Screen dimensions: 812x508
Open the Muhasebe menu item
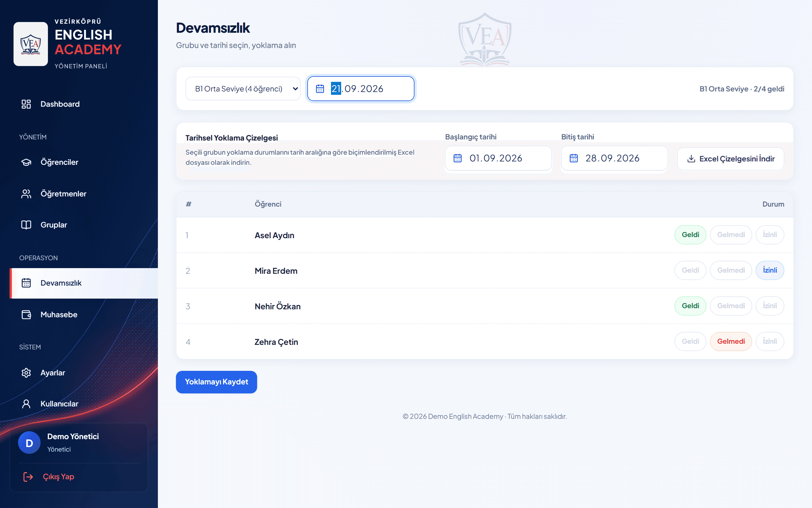pyautogui.click(x=84, y=314)
